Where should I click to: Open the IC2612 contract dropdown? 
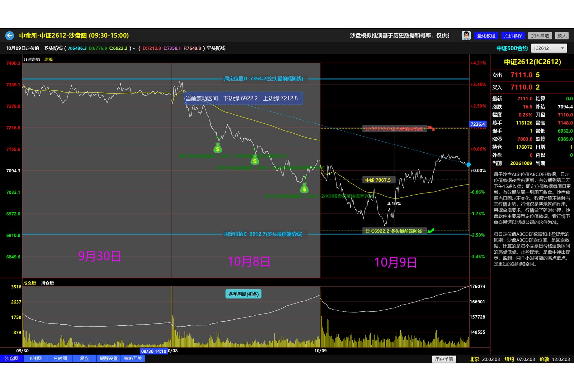pyautogui.click(x=549, y=48)
